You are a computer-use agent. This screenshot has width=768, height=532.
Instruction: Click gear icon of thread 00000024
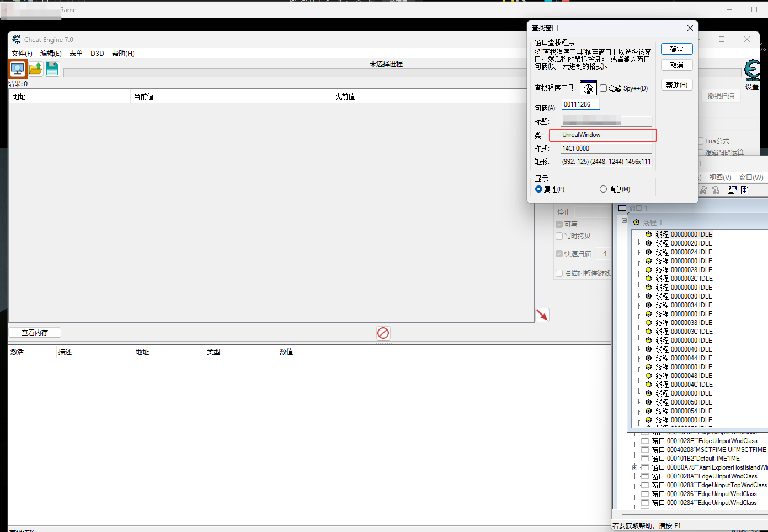click(649, 252)
